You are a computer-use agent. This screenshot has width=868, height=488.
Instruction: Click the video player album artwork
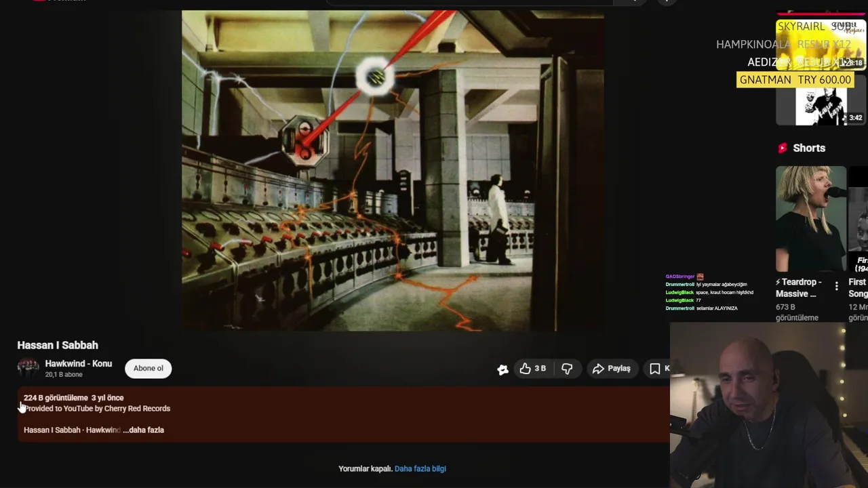(393, 171)
